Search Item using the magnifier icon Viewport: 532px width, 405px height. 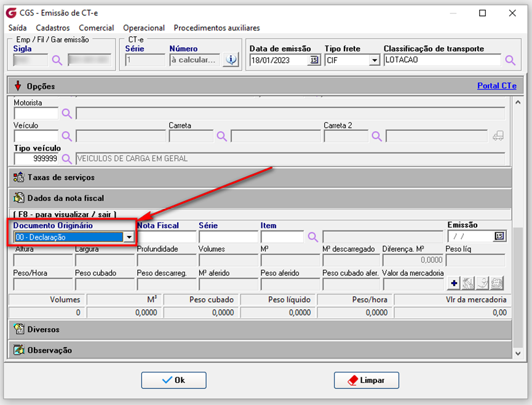(x=313, y=237)
